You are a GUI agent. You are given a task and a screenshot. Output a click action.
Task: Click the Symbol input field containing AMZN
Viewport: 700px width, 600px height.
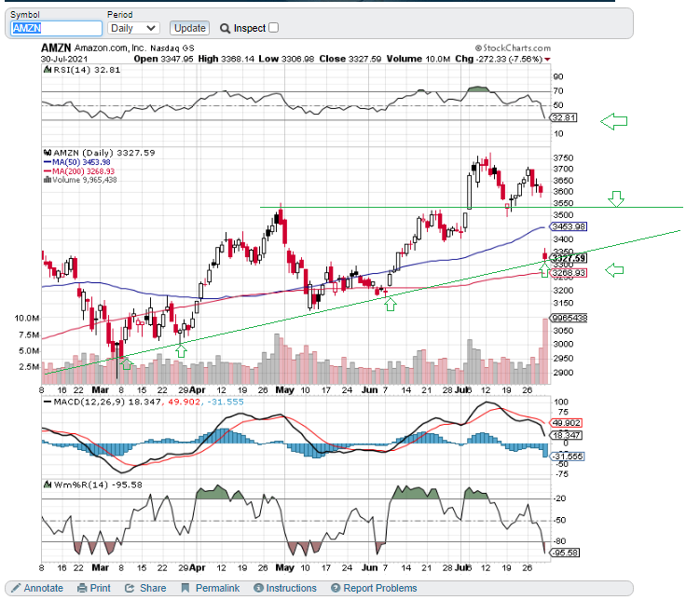pyautogui.click(x=56, y=28)
